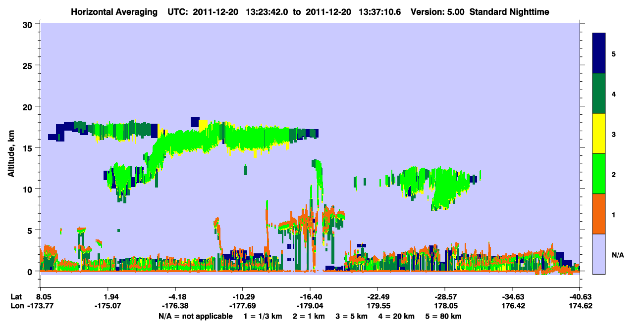Click the dark blue level 5 colorbar segment
Screen dimensions: 644x330
pos(599,53)
